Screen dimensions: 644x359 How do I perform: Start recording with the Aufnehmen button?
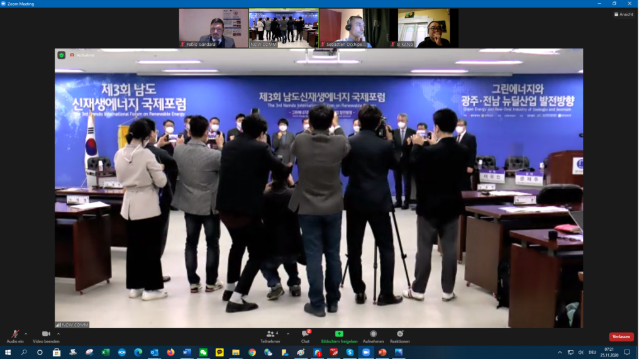click(x=373, y=336)
